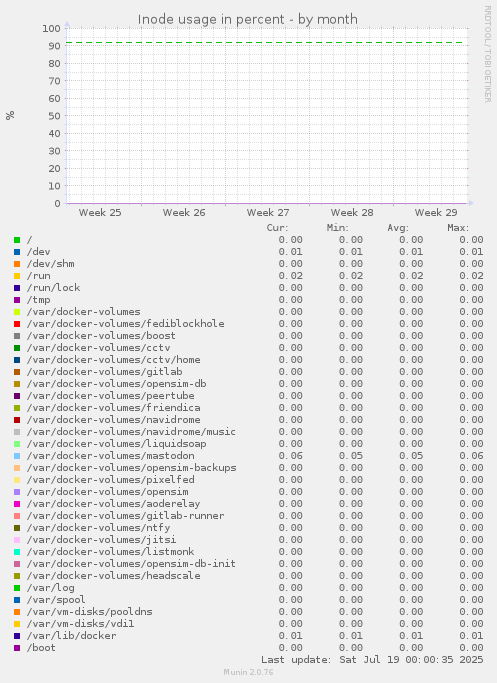This screenshot has height=683, width=497.
Task: Select '/var/docker-volumes/pixelfed' label
Action: click(111, 480)
